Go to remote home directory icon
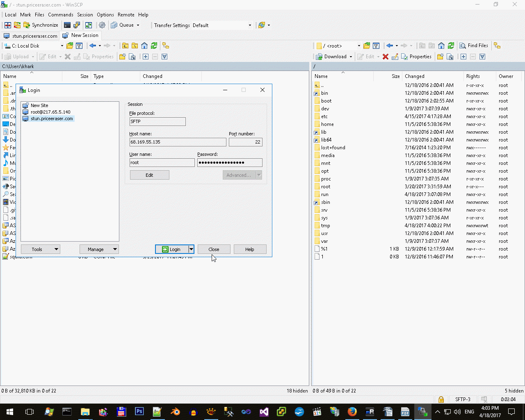 [441, 46]
